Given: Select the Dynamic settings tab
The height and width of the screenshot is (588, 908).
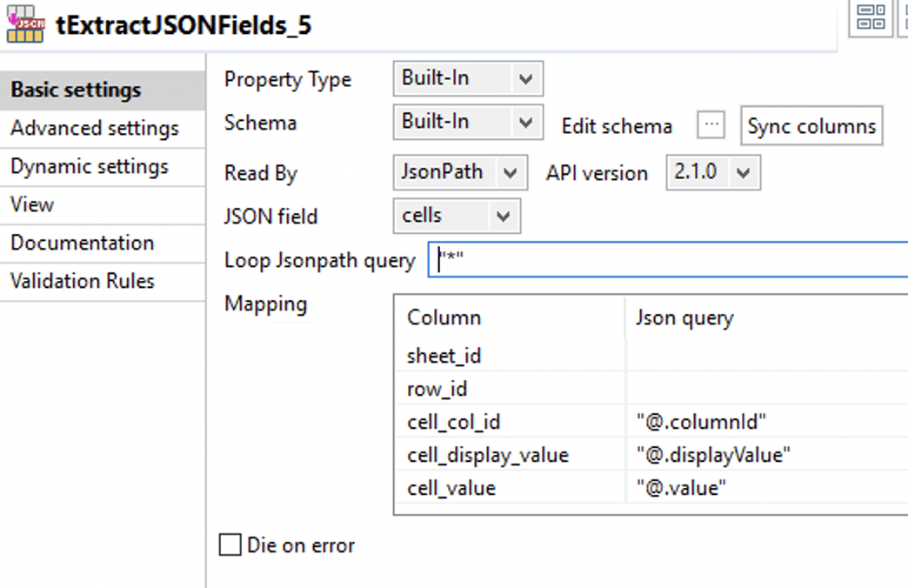Looking at the screenshot, I should [x=90, y=167].
